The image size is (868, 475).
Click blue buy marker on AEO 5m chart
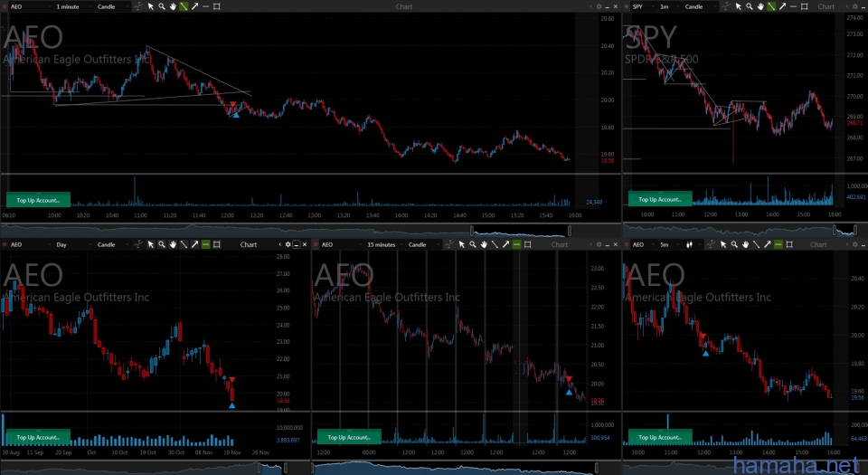(706, 353)
